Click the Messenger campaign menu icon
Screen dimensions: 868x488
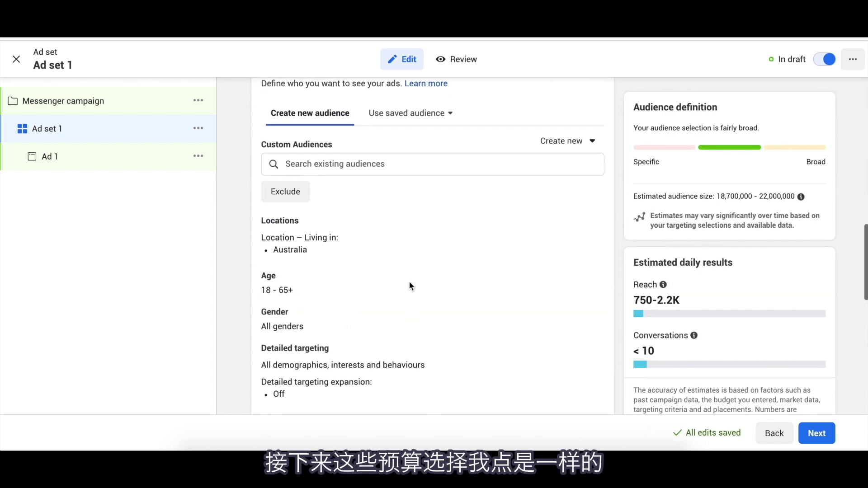(198, 101)
